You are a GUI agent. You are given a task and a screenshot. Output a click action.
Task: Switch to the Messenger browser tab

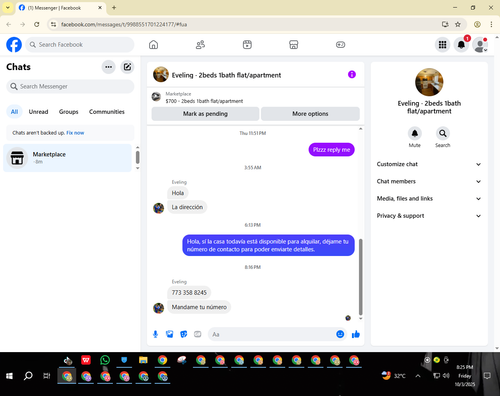[x=60, y=8]
